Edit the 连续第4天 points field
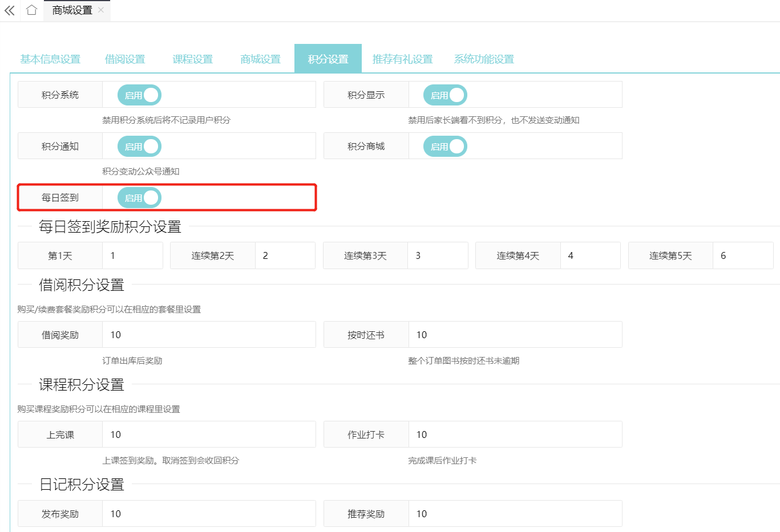Image resolution: width=780 pixels, height=532 pixels. pos(591,255)
